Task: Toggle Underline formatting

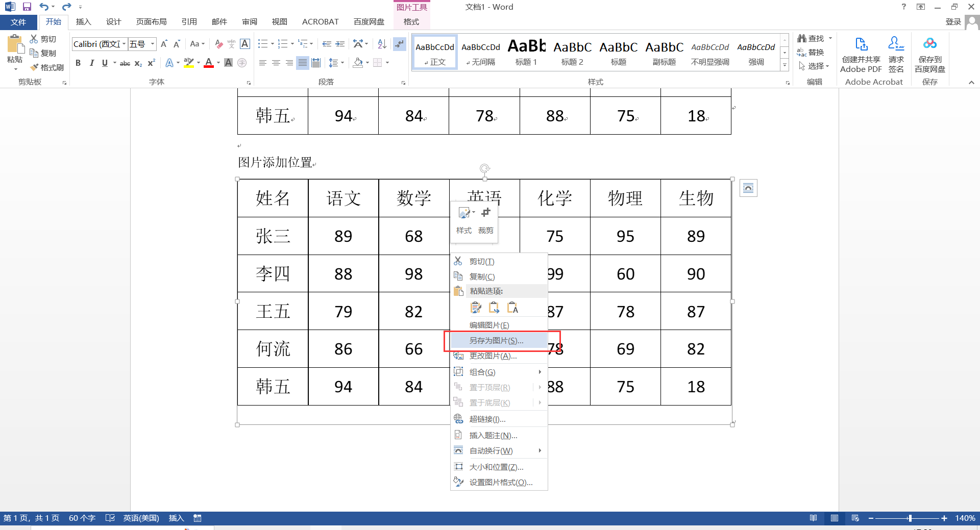Action: (105, 63)
